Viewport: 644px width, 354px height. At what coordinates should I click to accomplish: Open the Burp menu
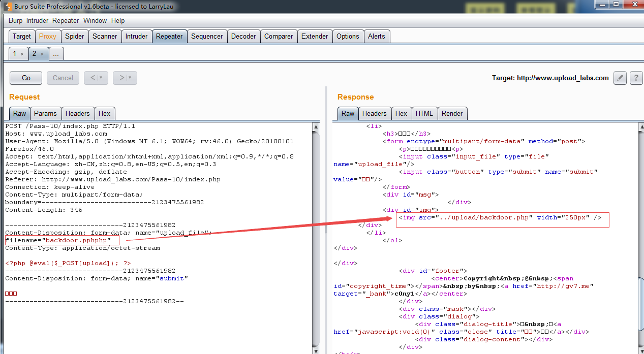pyautogui.click(x=16, y=21)
